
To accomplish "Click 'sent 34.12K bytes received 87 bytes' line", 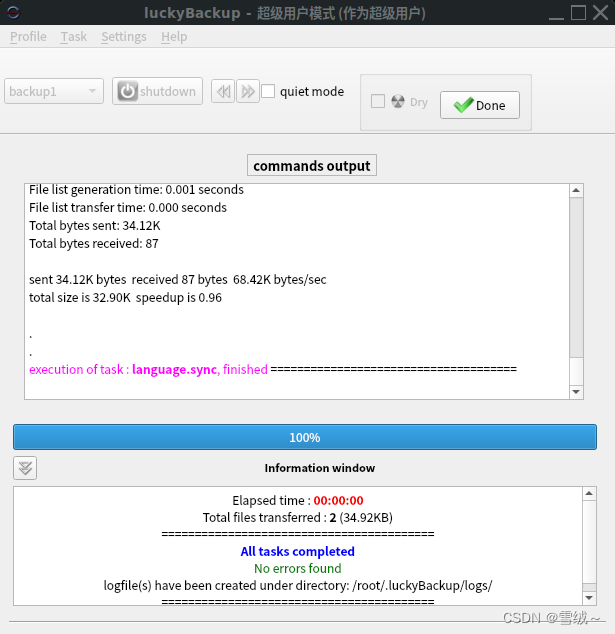I will (x=178, y=280).
